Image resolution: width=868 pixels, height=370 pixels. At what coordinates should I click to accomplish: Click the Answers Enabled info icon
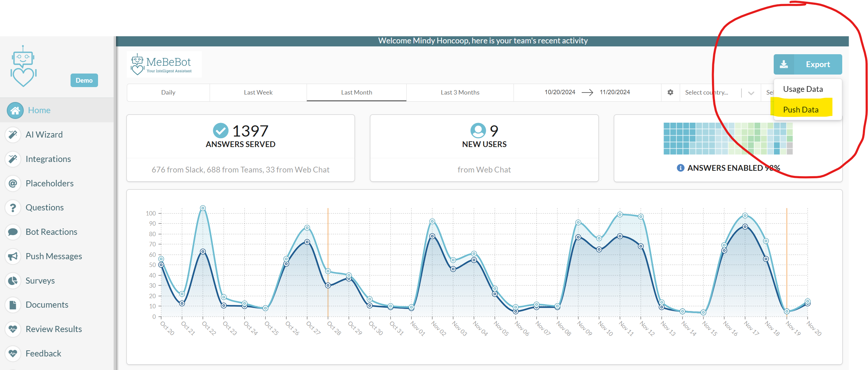pos(680,168)
